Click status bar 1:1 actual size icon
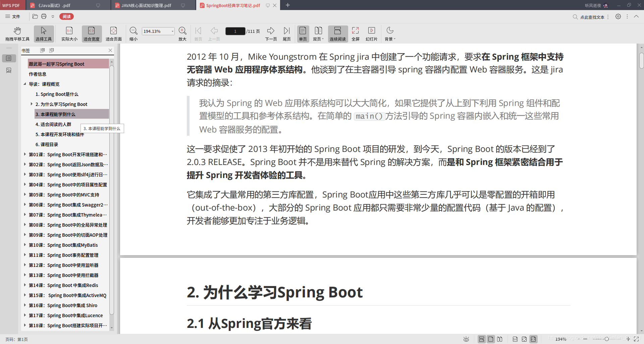 point(515,339)
